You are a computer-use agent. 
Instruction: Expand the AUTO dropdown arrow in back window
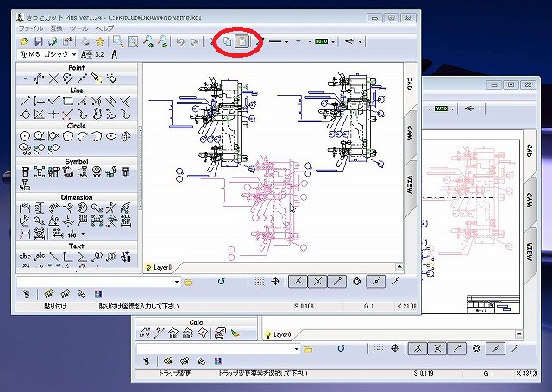pos(453,109)
